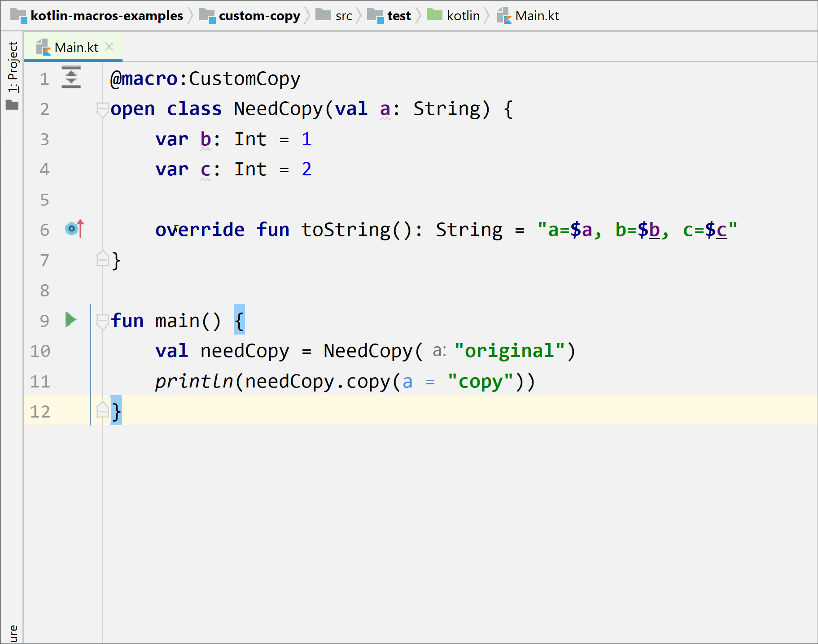Click the toString function name
The height and width of the screenshot is (644, 818).
pos(346,230)
